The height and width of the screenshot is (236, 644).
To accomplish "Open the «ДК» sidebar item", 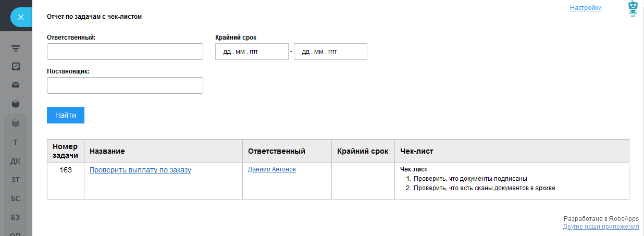I will point(16,161).
